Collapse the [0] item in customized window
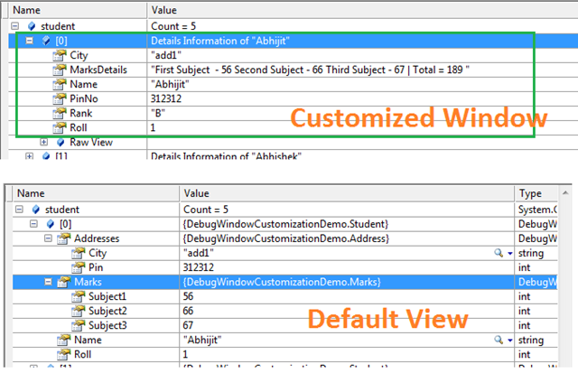578x392 pixels. tap(32, 42)
